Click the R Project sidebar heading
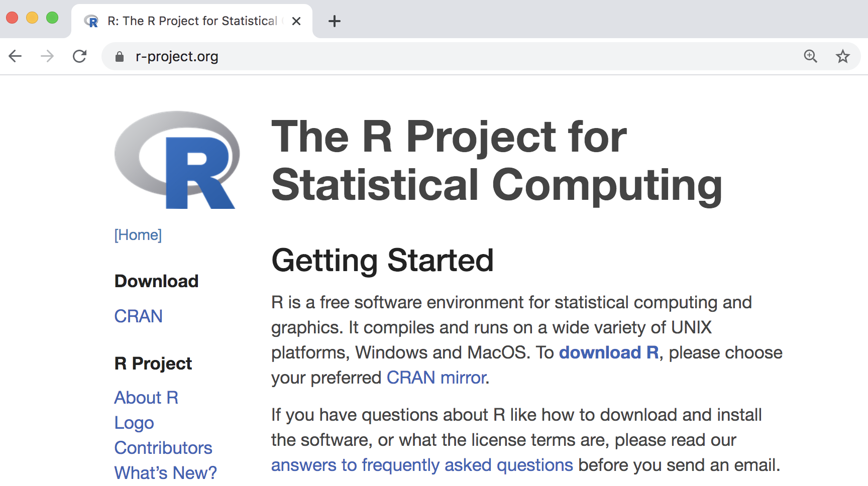This screenshot has width=868, height=486. coord(153,363)
